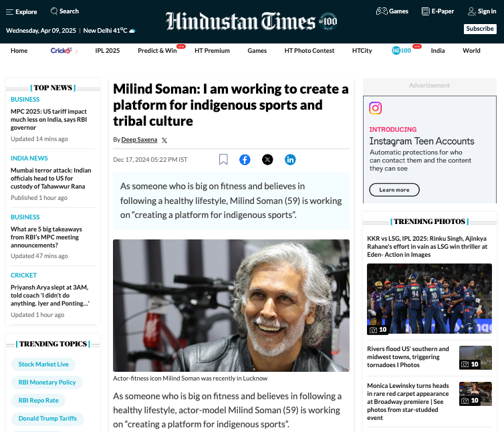The height and width of the screenshot is (432, 504).
Task: Click the Sign in user icon
Action: click(471, 11)
